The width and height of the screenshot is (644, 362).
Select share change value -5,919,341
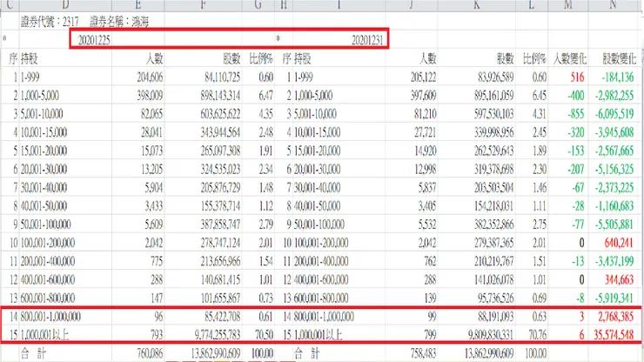pyautogui.click(x=614, y=298)
